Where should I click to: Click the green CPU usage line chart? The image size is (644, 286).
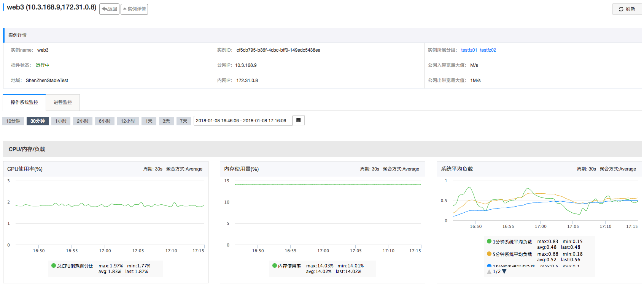point(110,205)
